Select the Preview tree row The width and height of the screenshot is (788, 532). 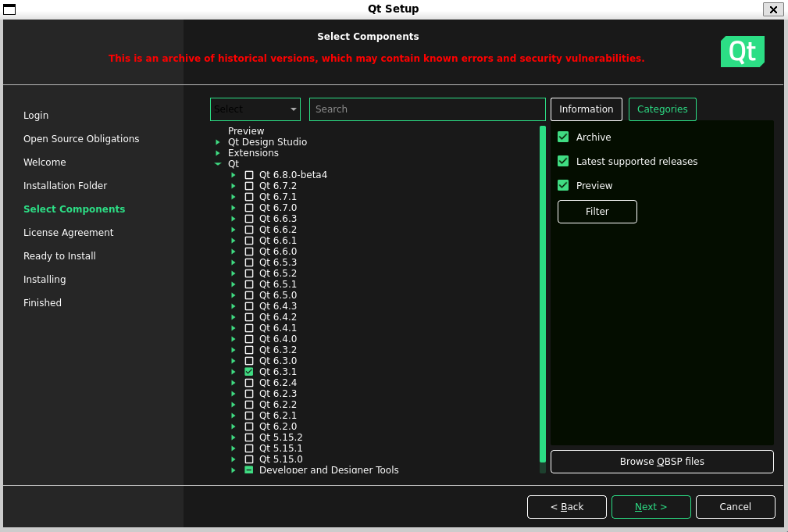[246, 131]
